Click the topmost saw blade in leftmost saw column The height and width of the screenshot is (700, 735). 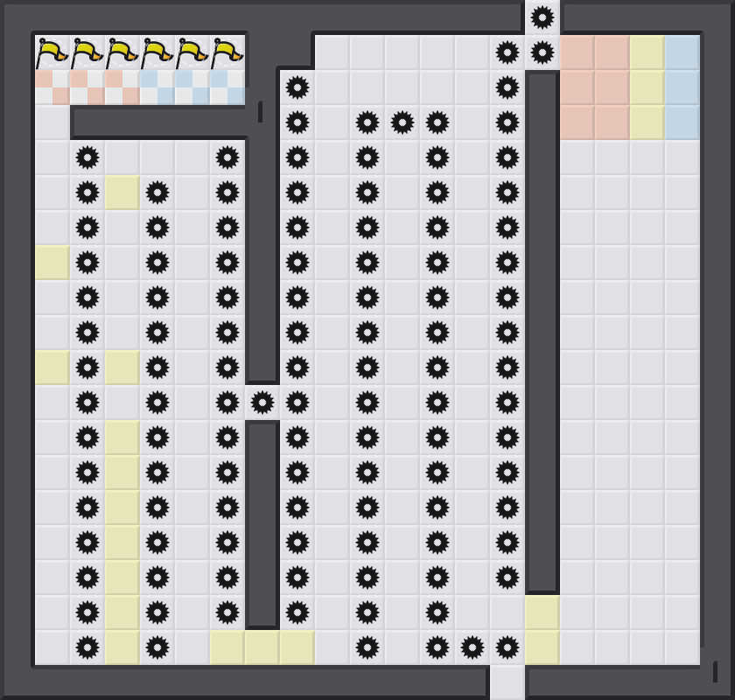point(87,157)
